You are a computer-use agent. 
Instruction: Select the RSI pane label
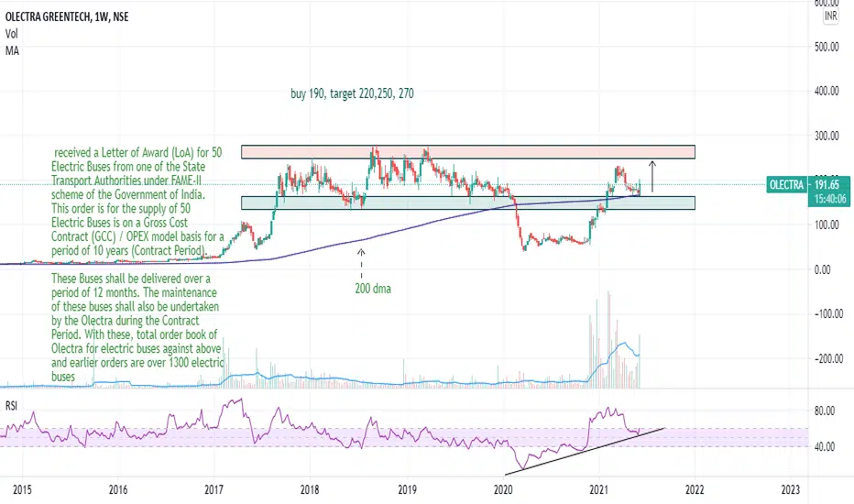(x=11, y=406)
